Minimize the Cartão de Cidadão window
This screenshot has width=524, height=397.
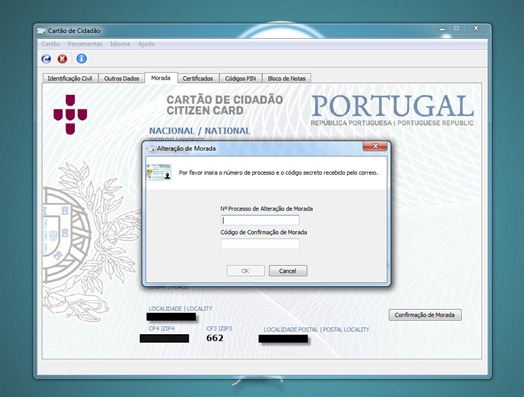coord(442,29)
